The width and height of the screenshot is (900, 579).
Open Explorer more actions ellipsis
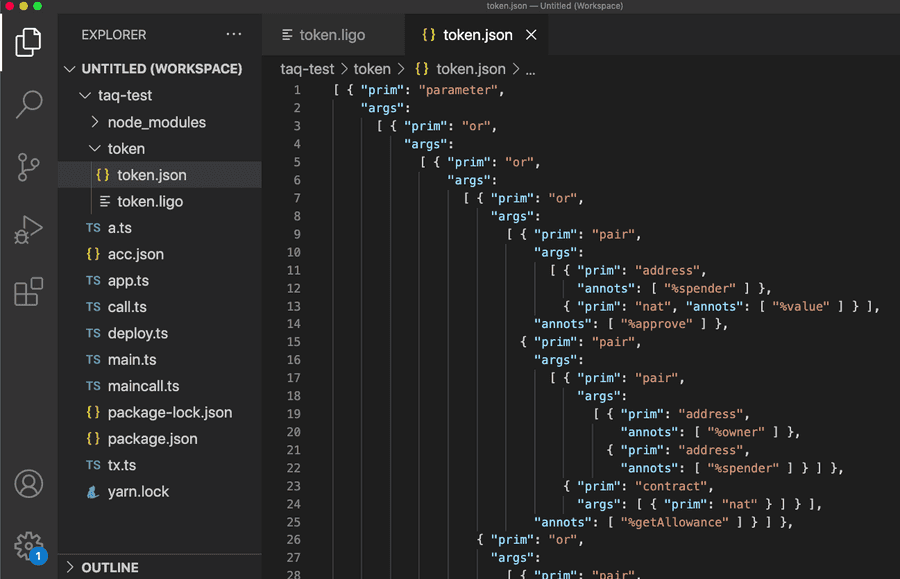234,35
